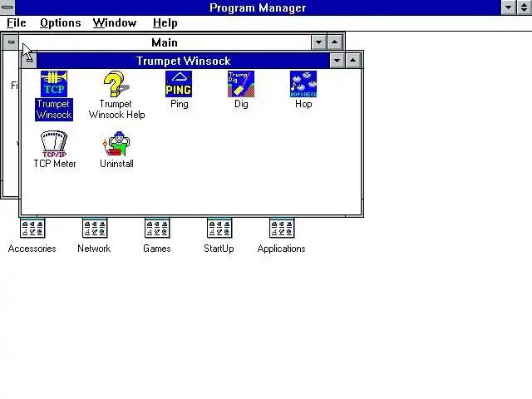Select the Uninstall icon
The height and width of the screenshot is (399, 532).
pos(116,144)
